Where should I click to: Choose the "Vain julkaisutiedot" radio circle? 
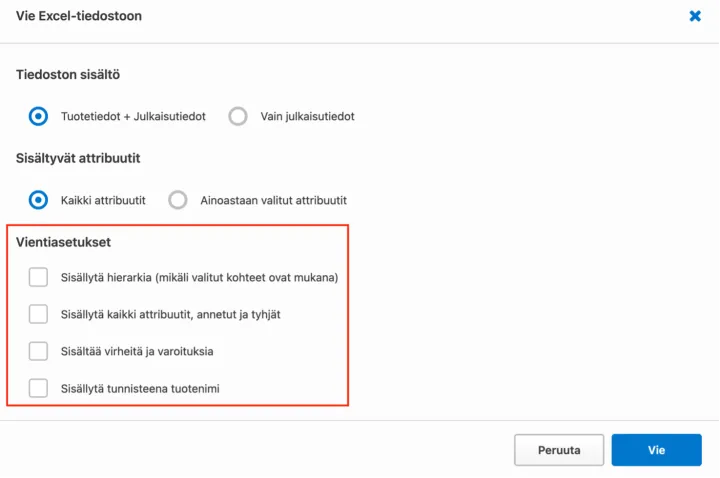point(238,116)
